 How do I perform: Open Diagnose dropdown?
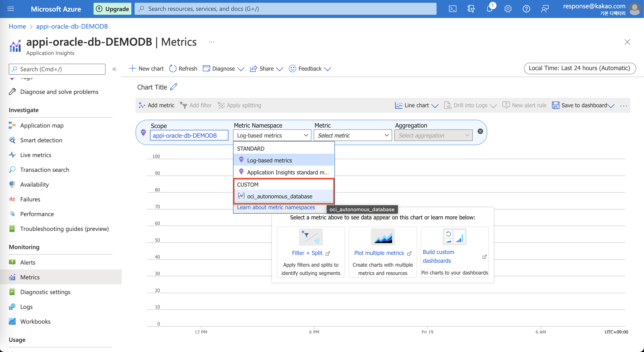tap(224, 69)
